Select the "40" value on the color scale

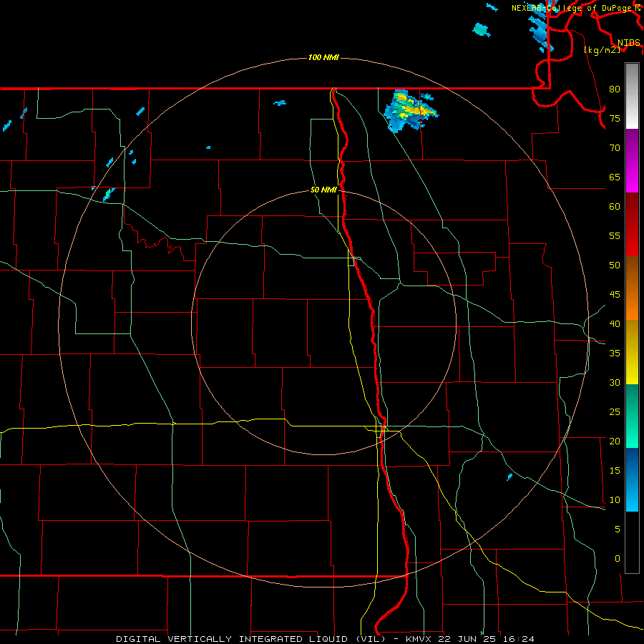pyautogui.click(x=615, y=323)
